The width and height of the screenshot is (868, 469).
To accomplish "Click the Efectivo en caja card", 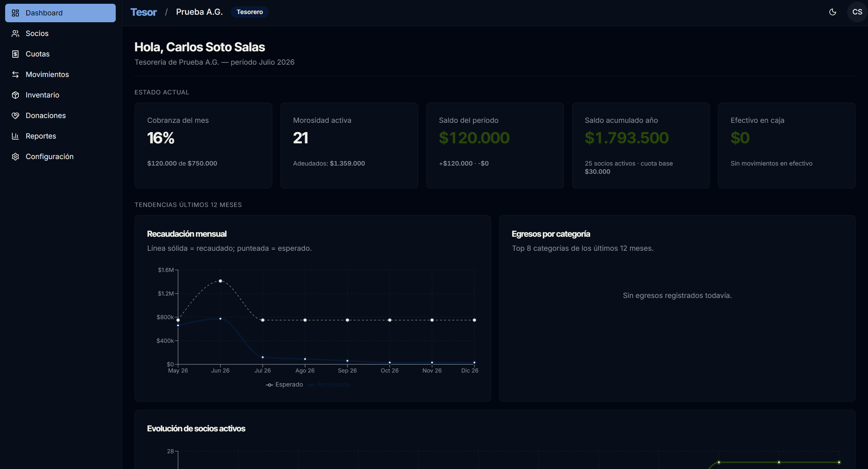I will [x=787, y=145].
